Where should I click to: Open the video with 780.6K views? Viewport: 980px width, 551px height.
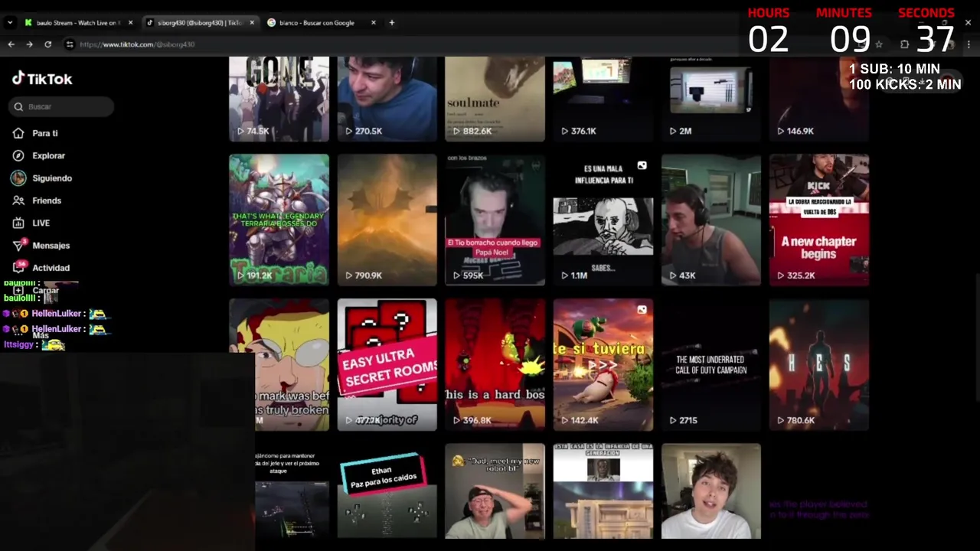tap(819, 364)
